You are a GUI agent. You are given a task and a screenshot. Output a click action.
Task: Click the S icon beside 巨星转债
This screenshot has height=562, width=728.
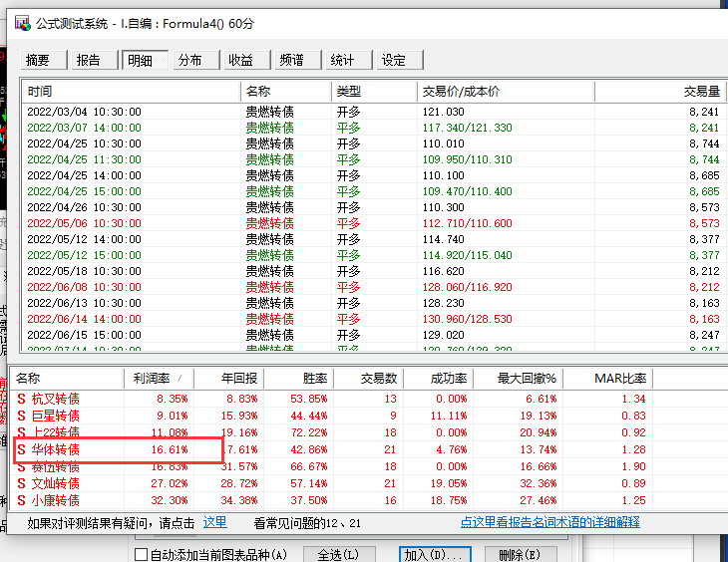[x=21, y=416]
